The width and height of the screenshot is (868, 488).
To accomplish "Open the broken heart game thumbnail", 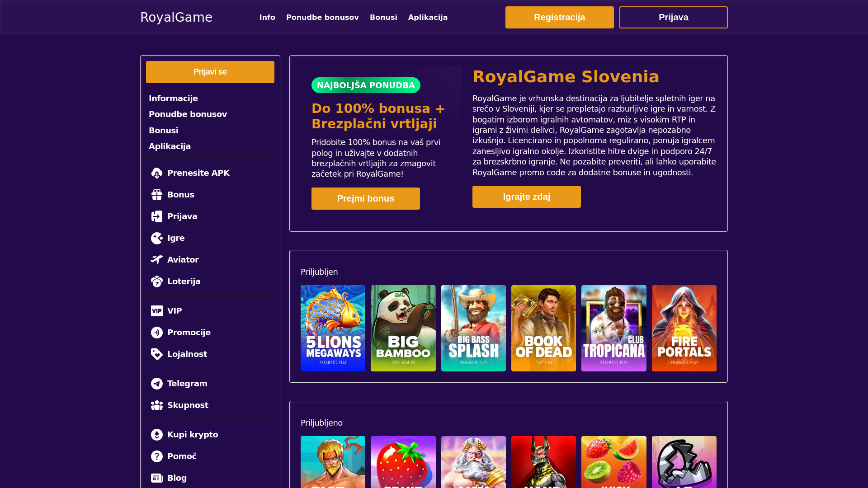I will coord(684,462).
